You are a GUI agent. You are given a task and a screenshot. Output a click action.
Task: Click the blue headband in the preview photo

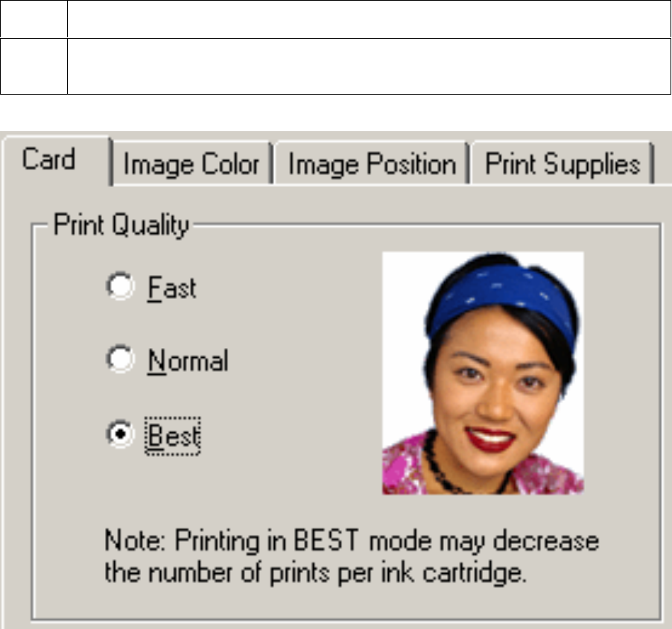pyautogui.click(x=498, y=291)
